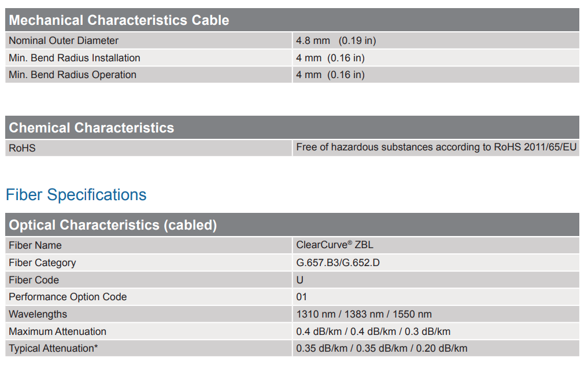Click the Fiber Category label

pyautogui.click(x=42, y=263)
